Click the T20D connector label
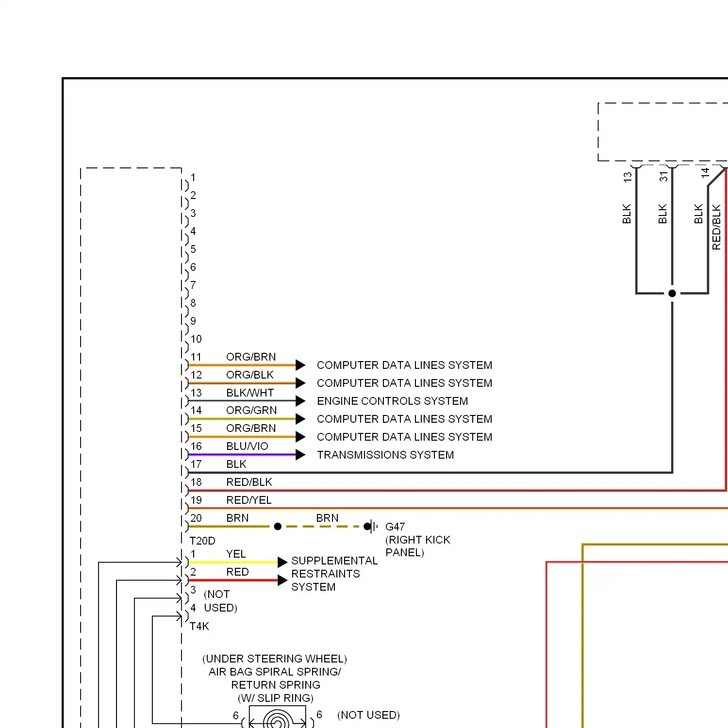728x728 pixels. point(202,541)
